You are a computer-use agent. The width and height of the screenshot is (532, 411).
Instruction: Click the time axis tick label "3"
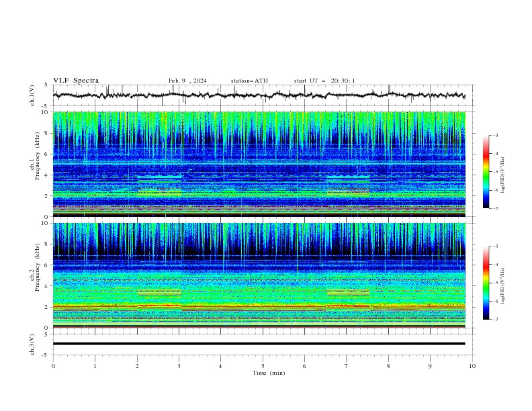pos(179,366)
